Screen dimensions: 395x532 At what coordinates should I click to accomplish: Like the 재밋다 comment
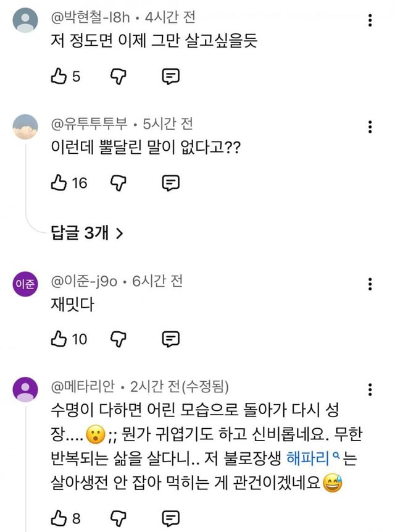60,339
